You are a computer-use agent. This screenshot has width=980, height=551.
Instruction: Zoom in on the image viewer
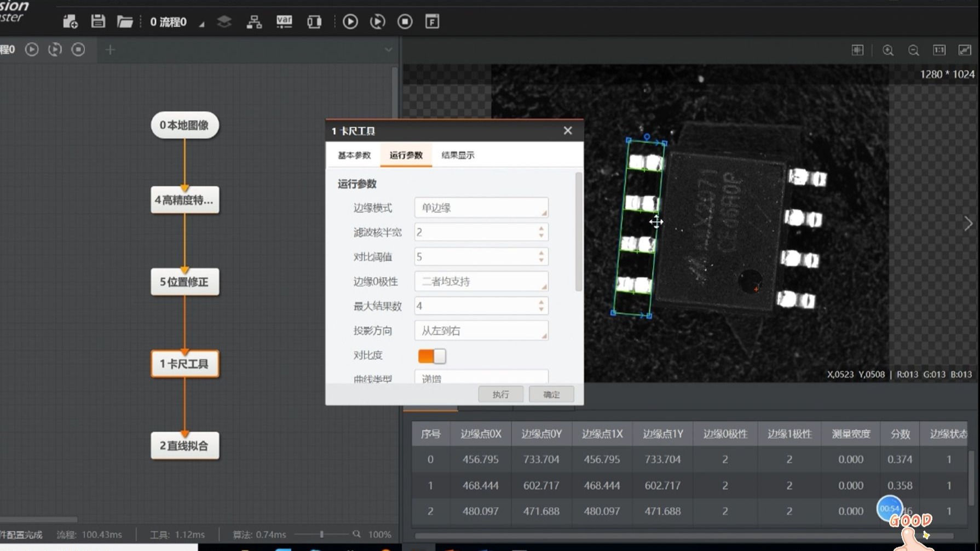tap(888, 50)
